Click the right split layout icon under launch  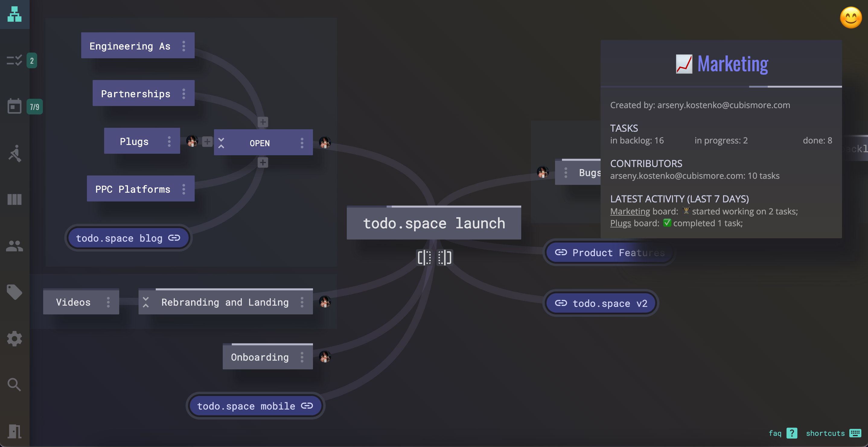click(x=445, y=258)
